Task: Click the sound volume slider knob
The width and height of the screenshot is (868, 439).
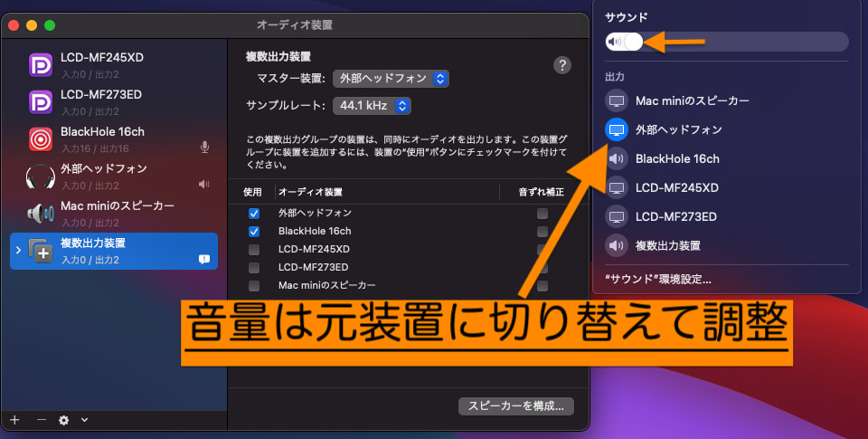Action: pos(633,42)
